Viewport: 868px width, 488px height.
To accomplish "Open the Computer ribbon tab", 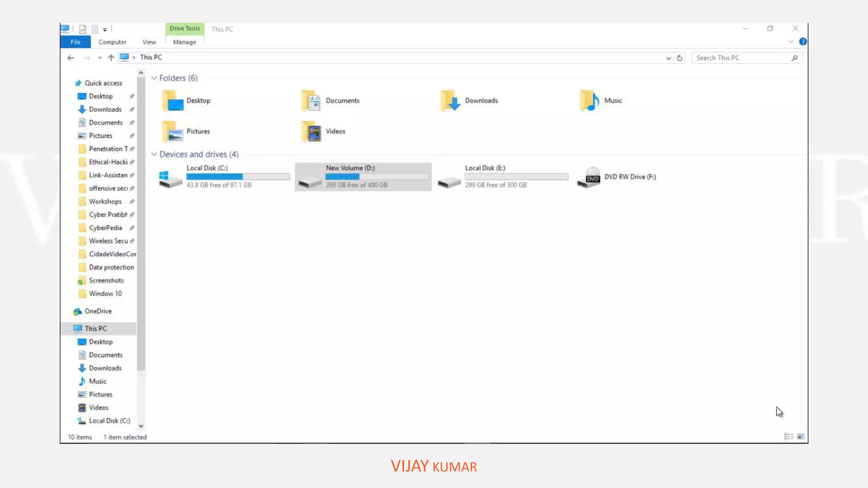I will [x=112, y=42].
